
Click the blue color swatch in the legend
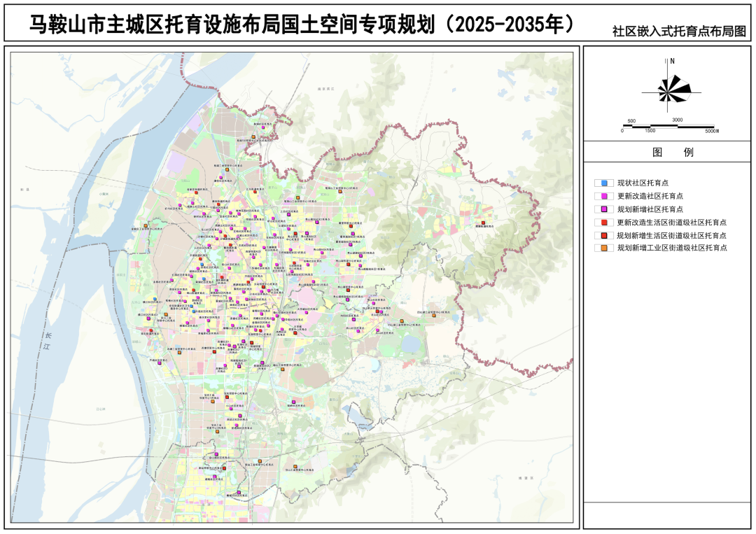pos(604,183)
